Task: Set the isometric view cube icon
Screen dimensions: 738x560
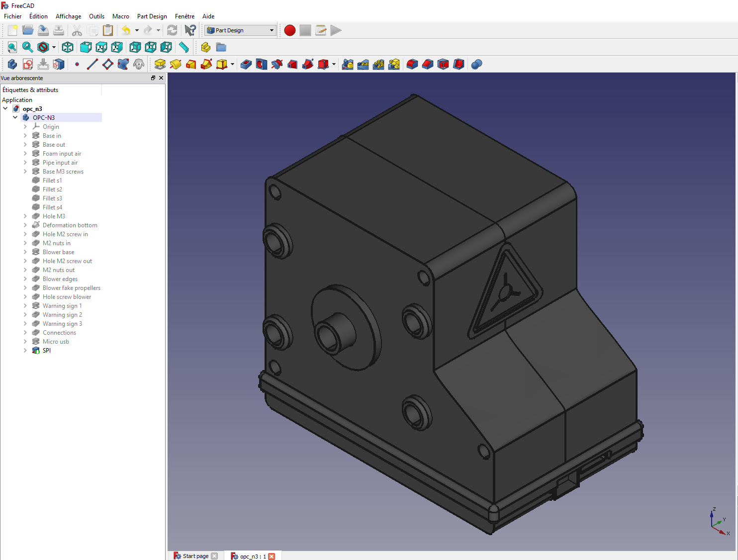Action: pos(68,47)
